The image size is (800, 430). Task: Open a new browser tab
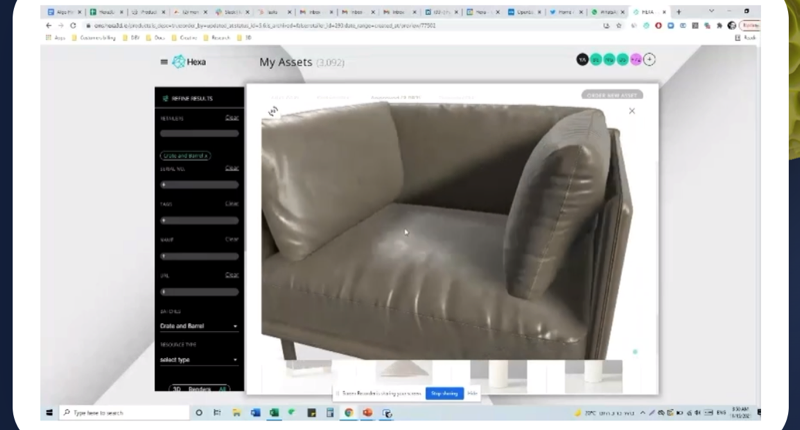tap(679, 12)
